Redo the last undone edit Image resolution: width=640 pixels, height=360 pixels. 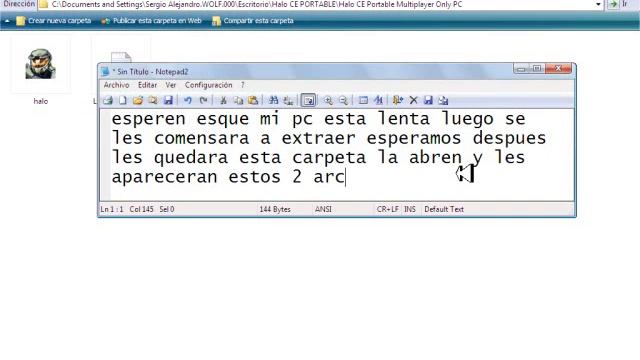[x=203, y=100]
